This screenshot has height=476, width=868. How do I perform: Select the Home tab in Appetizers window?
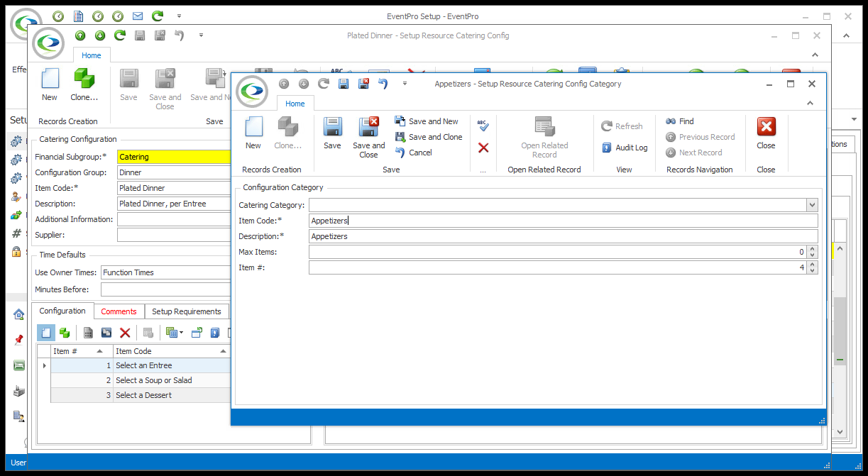295,104
